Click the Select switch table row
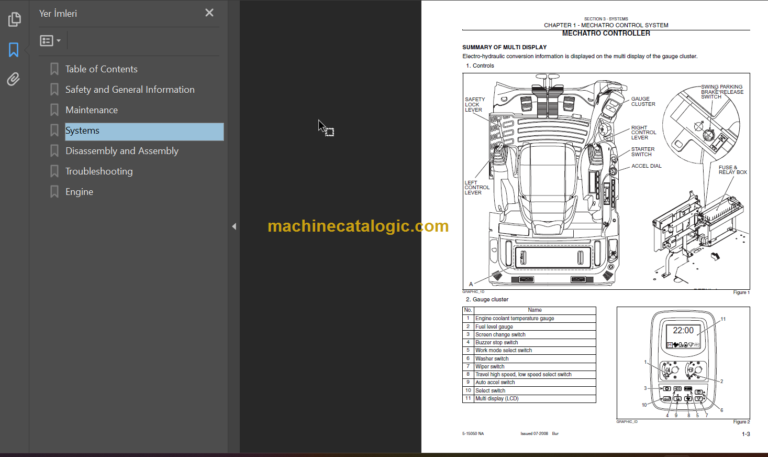The image size is (768, 457). (x=529, y=390)
